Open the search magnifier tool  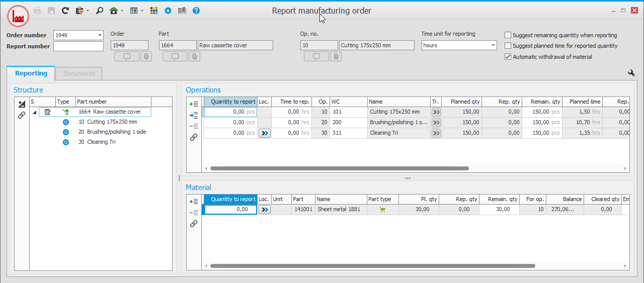click(x=100, y=11)
